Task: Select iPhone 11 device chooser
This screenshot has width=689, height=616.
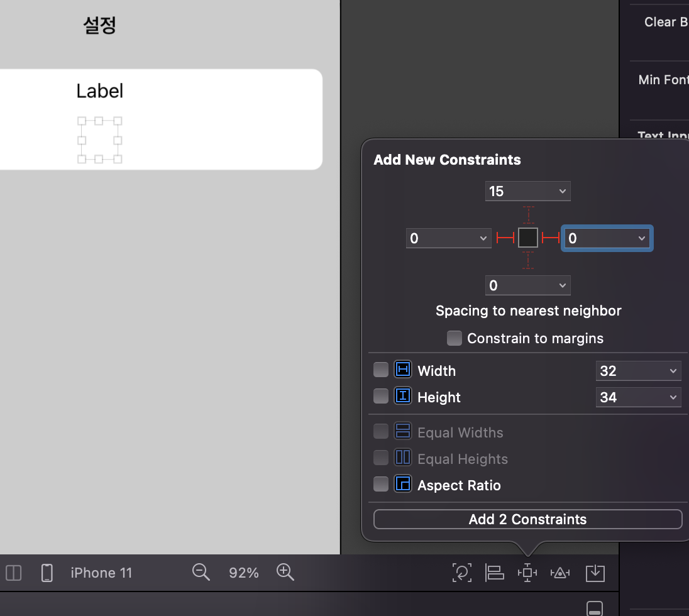Action: pyautogui.click(x=101, y=573)
